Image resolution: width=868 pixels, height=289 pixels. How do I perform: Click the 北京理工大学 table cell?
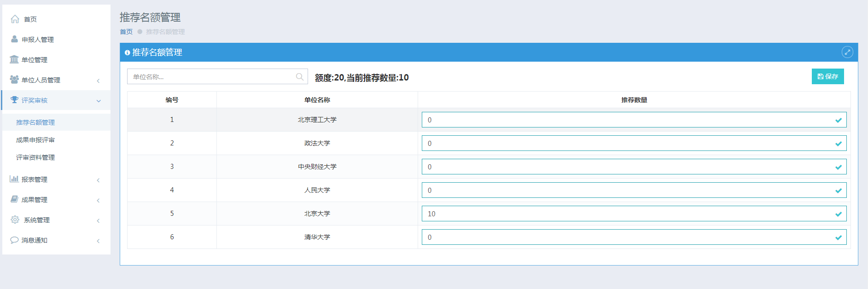[317, 120]
